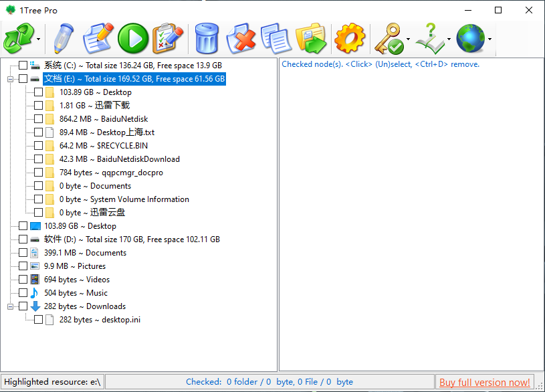
Task: Check the box for BaiduNetdiskDownload folder
Action: pyautogui.click(x=38, y=159)
